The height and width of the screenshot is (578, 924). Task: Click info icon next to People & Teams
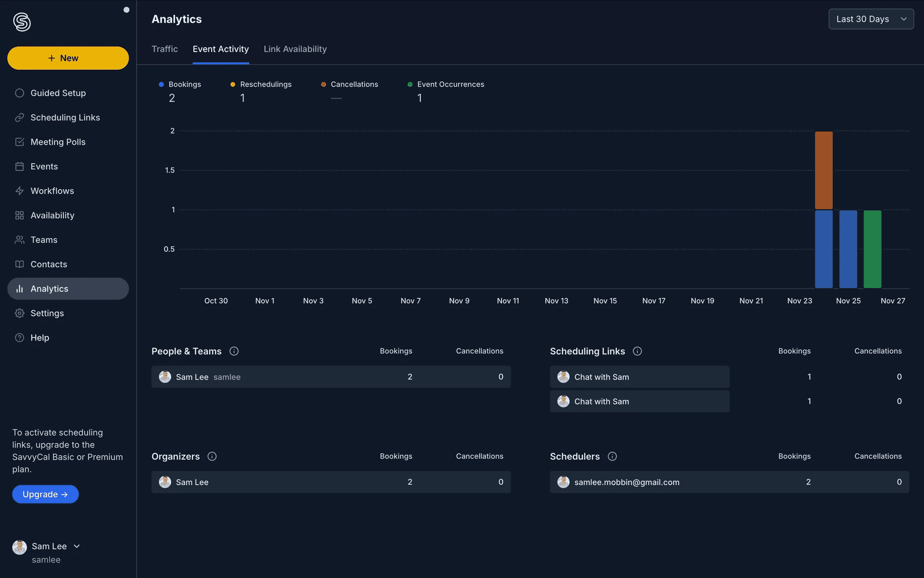point(234,351)
